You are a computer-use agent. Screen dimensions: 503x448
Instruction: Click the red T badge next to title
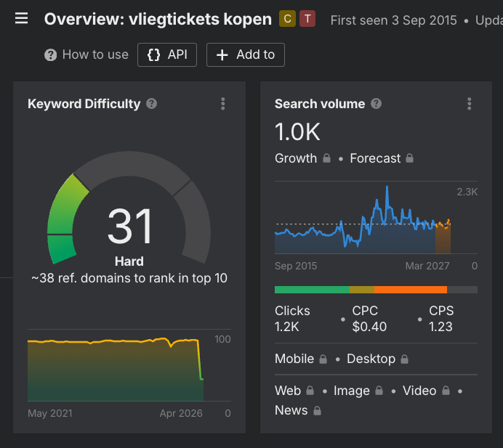click(x=307, y=19)
